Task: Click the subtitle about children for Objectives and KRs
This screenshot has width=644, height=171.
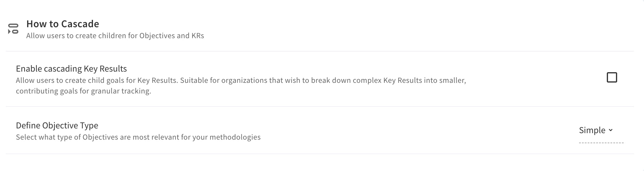Action: point(115,36)
